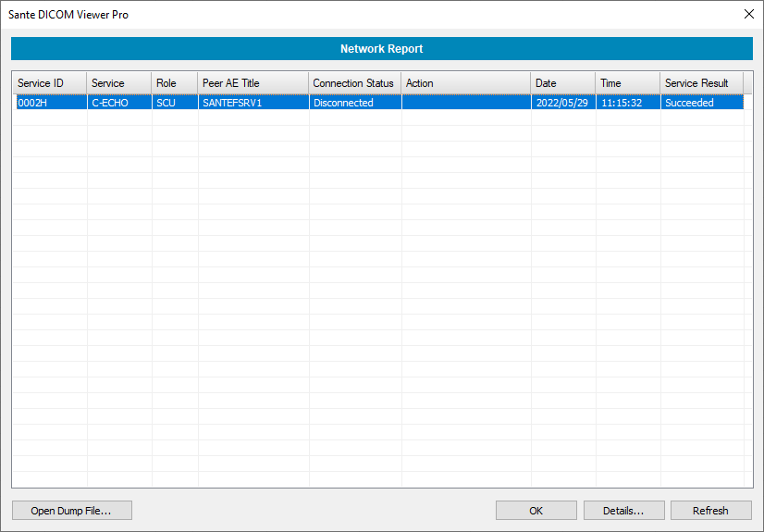Image resolution: width=764 pixels, height=532 pixels.
Task: Click the Time column header
Action: [x=627, y=83]
